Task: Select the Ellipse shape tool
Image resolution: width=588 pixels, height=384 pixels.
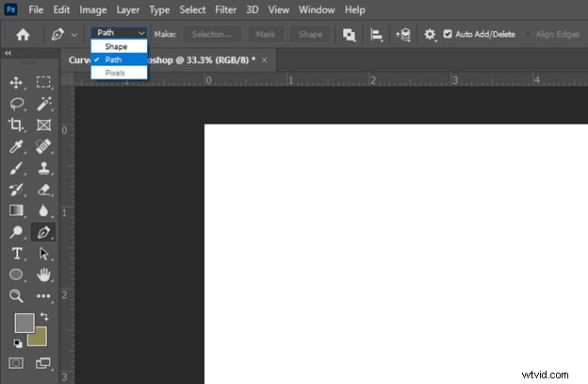Action: 16,275
